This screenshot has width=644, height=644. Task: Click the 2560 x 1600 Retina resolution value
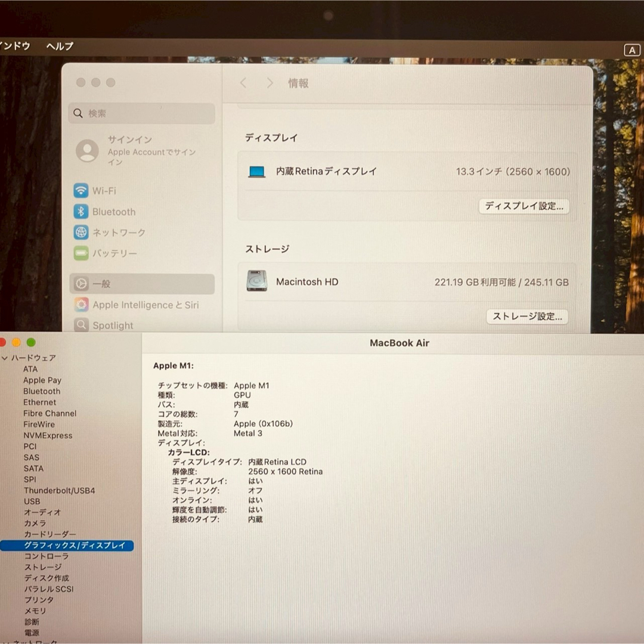(x=286, y=472)
